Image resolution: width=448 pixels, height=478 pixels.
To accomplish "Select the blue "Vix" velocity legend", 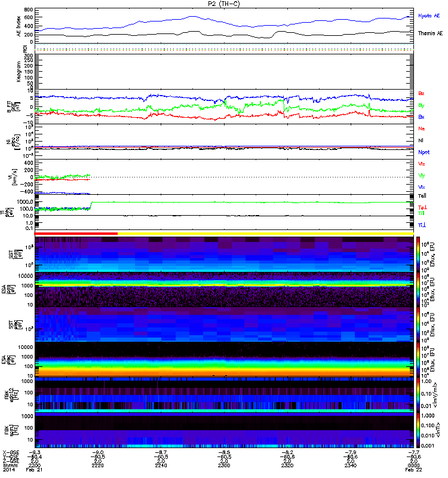I will [422, 187].
